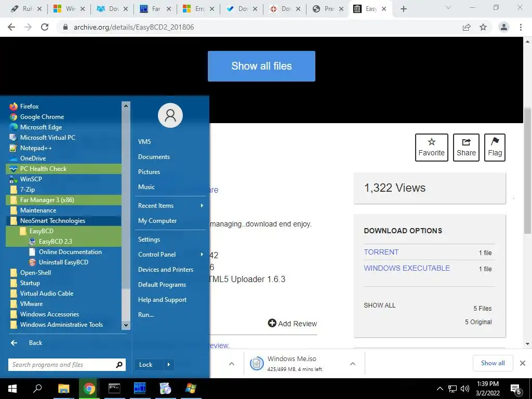The height and width of the screenshot is (399, 532).
Task: Collapse the EasyBCD subfolder
Action: (63, 231)
